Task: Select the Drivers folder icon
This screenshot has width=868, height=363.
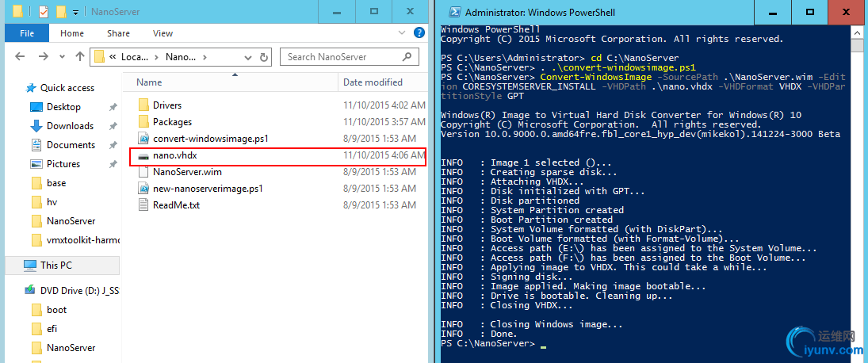Action: pyautogui.click(x=143, y=105)
